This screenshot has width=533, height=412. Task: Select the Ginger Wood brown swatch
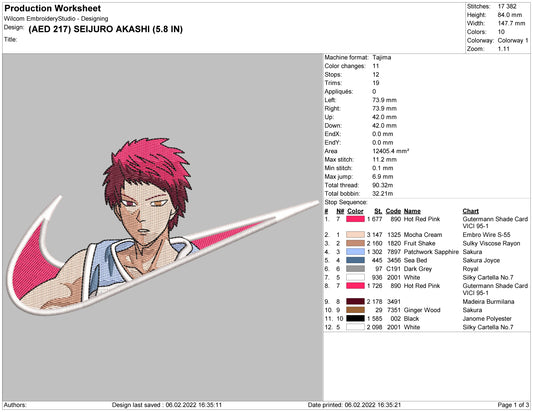tap(355, 310)
